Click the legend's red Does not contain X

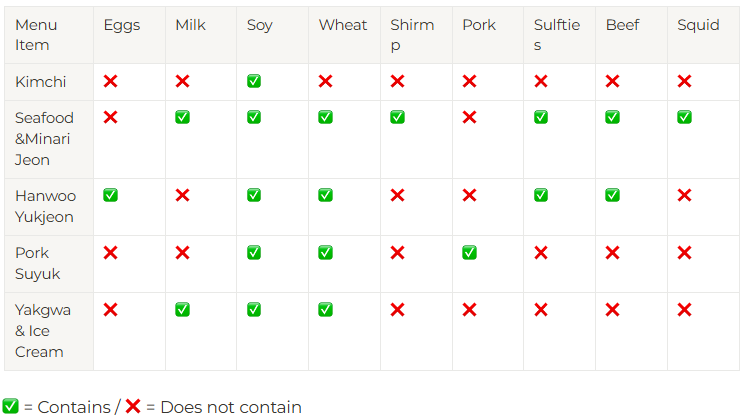pyautogui.click(x=132, y=406)
